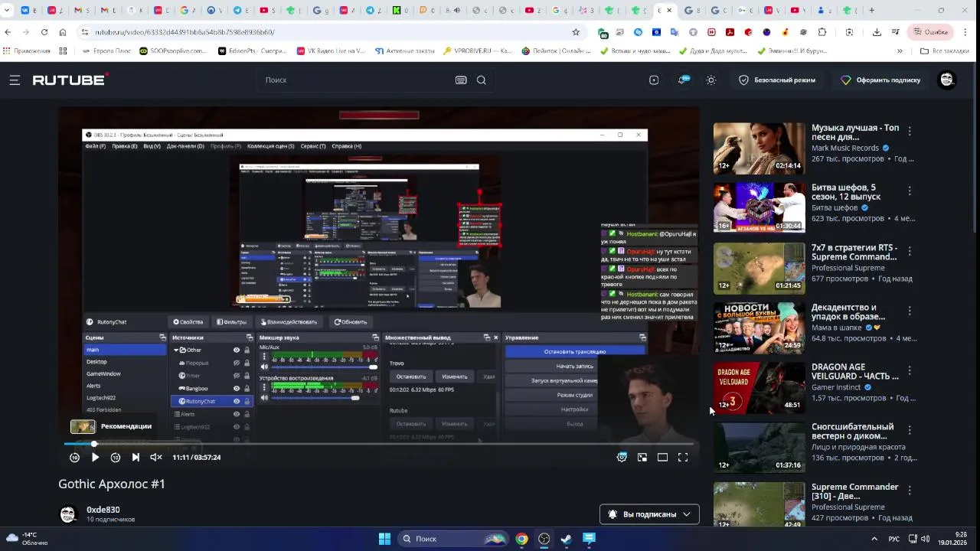Open Professional Supreme channel under 7x7 video
980x551 pixels.
(x=848, y=268)
